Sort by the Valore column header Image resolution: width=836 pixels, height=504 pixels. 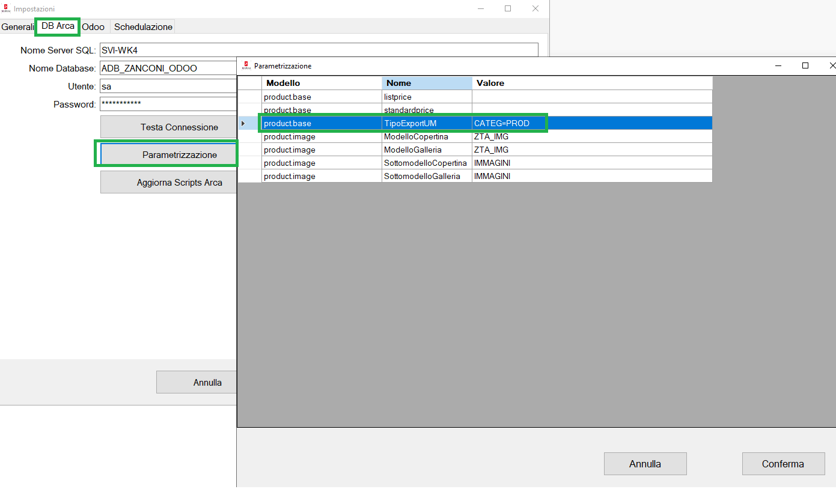point(591,83)
